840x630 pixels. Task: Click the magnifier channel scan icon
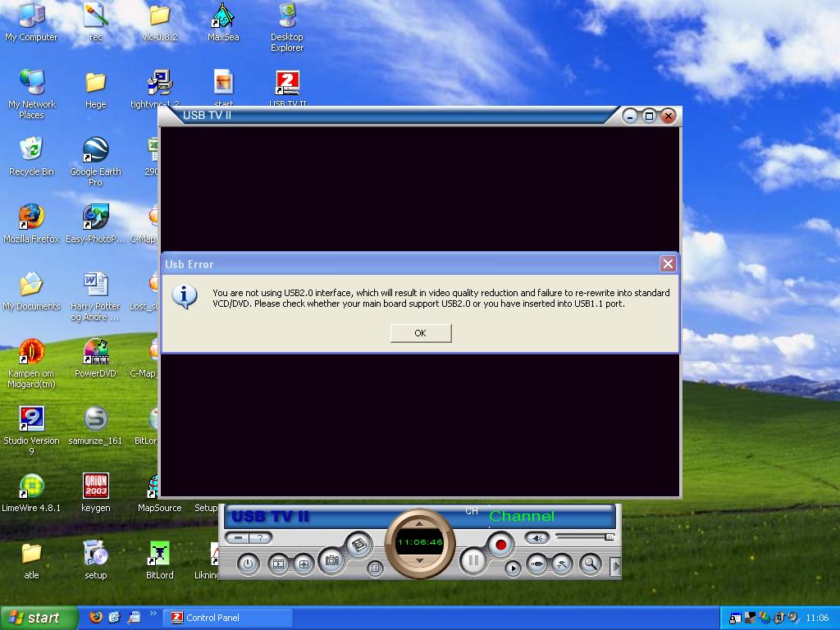click(590, 564)
